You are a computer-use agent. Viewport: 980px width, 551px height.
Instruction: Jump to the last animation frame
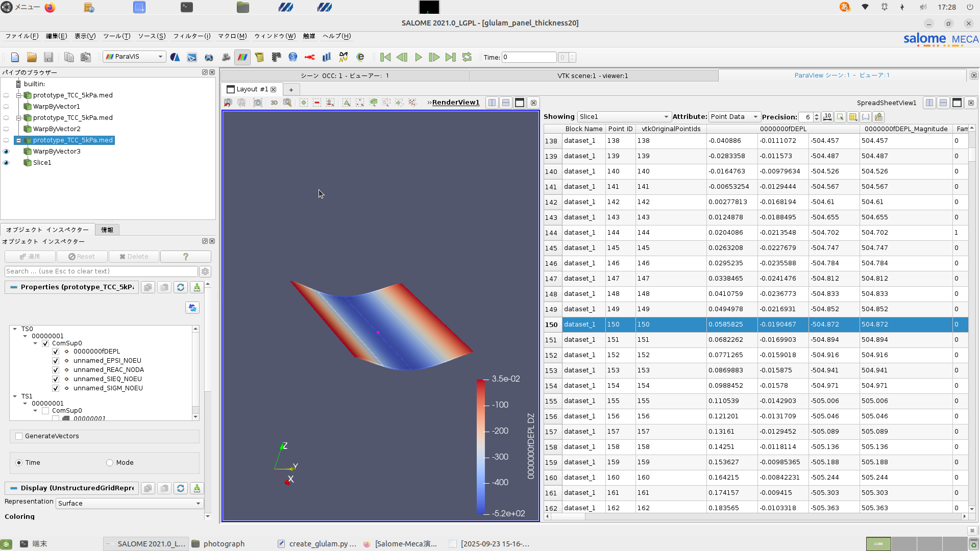point(450,57)
